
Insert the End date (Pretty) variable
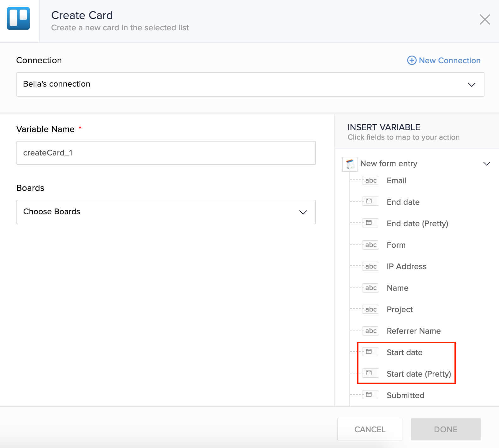tap(417, 224)
